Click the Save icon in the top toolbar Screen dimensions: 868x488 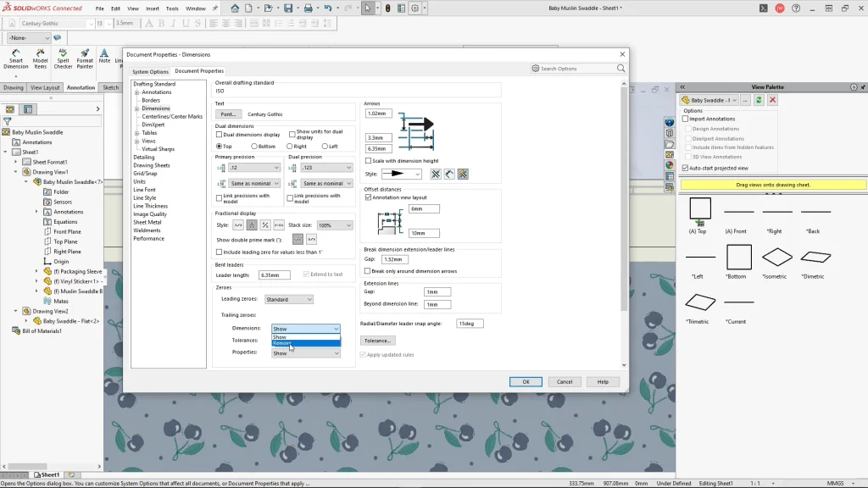[288, 8]
